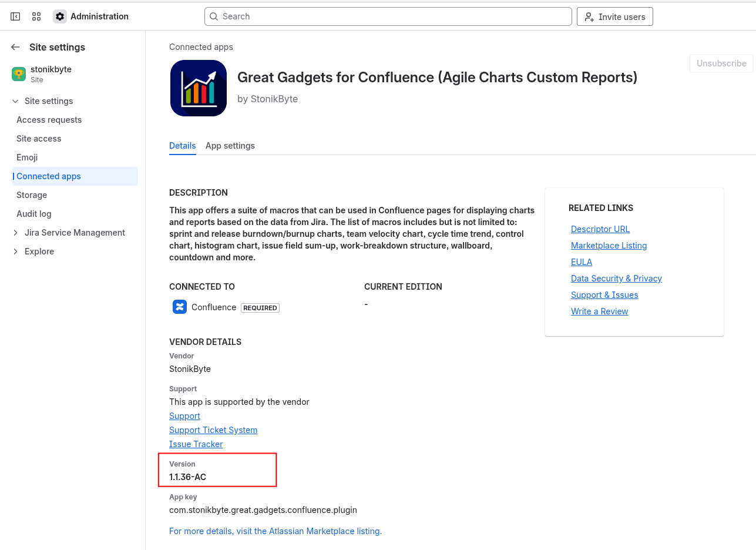Switch to the App settings tab
The height and width of the screenshot is (550, 756).
pyautogui.click(x=230, y=146)
